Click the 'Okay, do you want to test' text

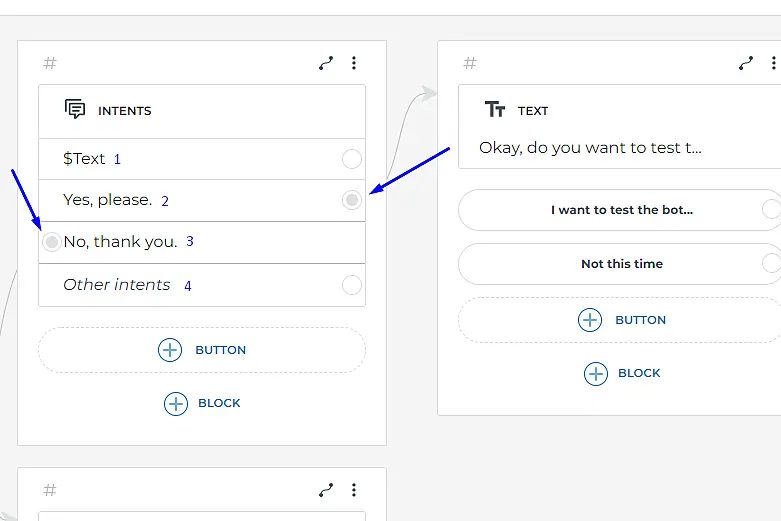coord(590,148)
